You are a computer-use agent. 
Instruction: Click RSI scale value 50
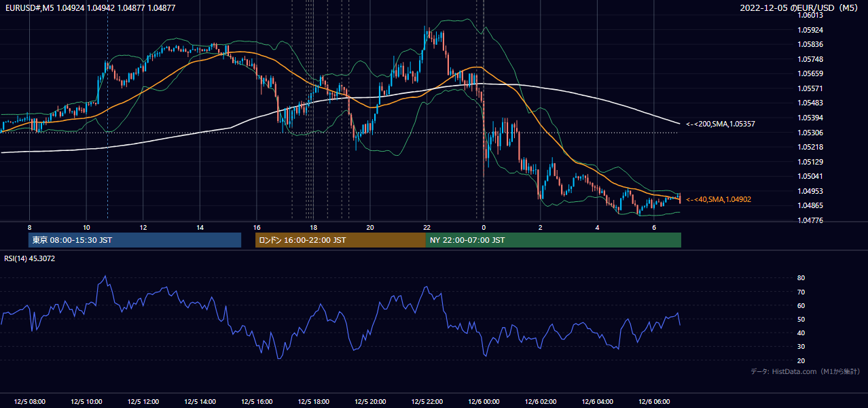point(801,319)
